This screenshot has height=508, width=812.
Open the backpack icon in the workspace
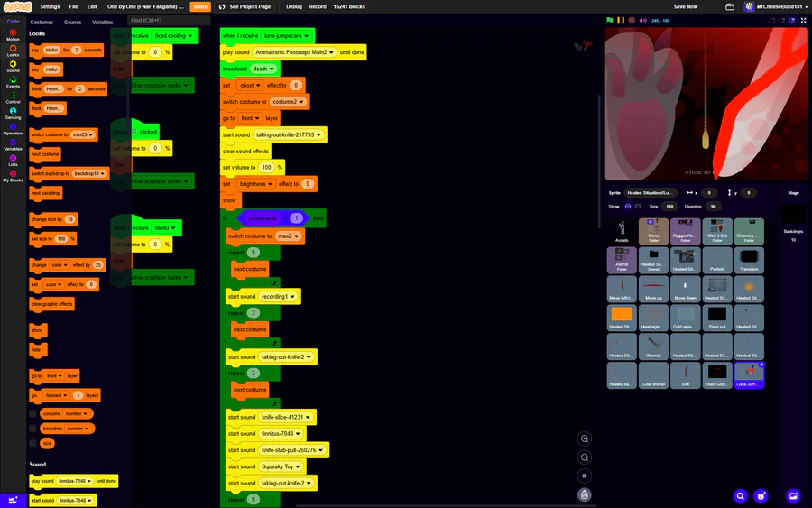click(x=584, y=495)
